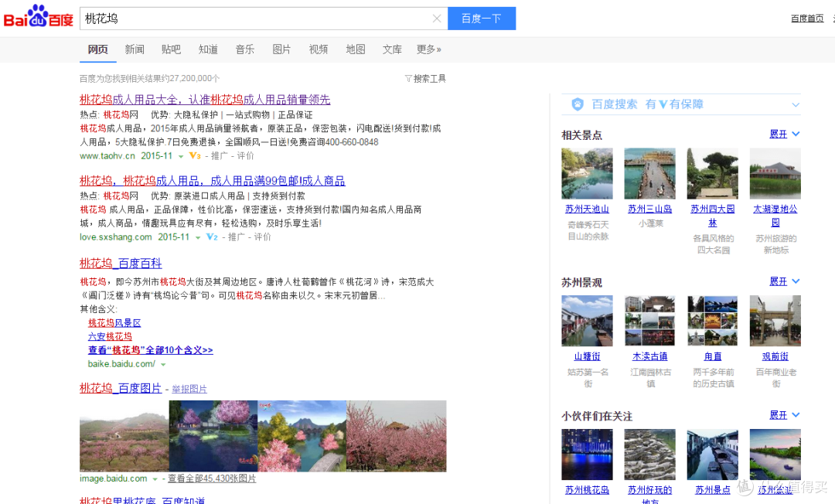Open the 六安桃花坞 sub-link

click(x=110, y=336)
